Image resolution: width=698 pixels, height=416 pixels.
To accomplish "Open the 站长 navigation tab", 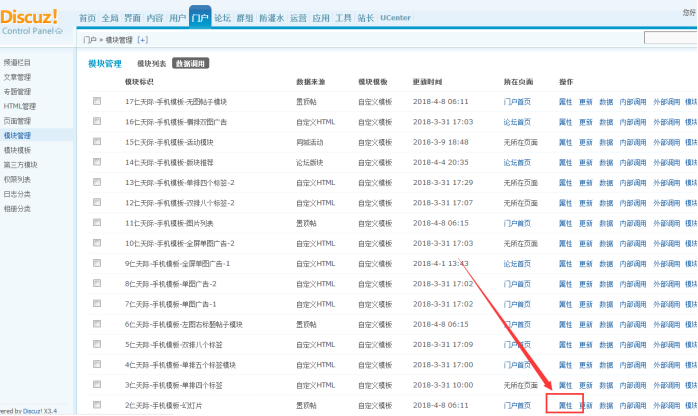I will pyautogui.click(x=365, y=18).
